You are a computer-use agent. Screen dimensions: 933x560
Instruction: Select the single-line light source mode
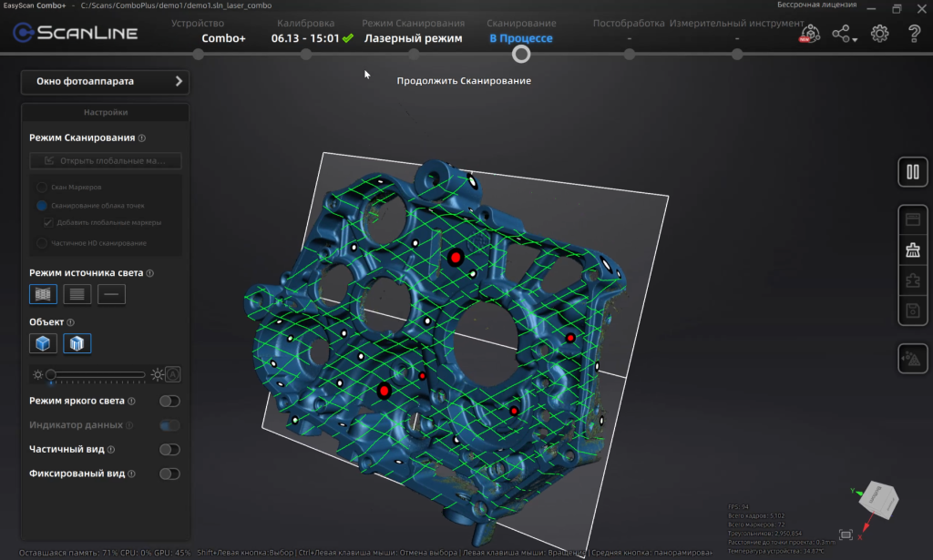[x=112, y=294]
